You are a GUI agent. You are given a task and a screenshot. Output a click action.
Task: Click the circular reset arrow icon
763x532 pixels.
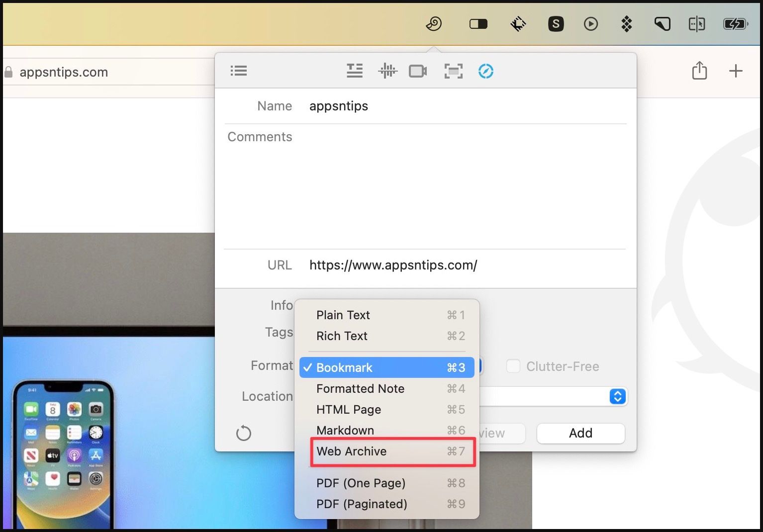pos(244,433)
